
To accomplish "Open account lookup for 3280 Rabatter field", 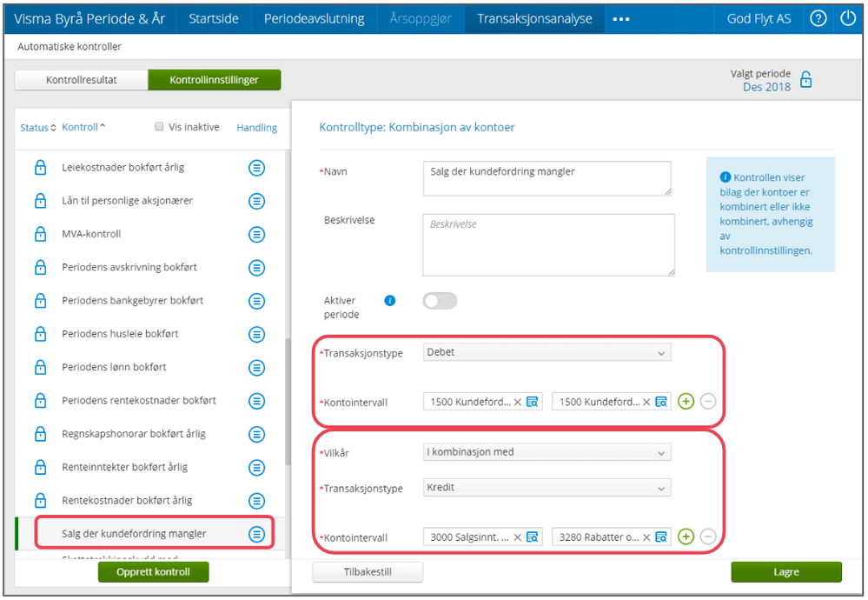I will click(661, 537).
